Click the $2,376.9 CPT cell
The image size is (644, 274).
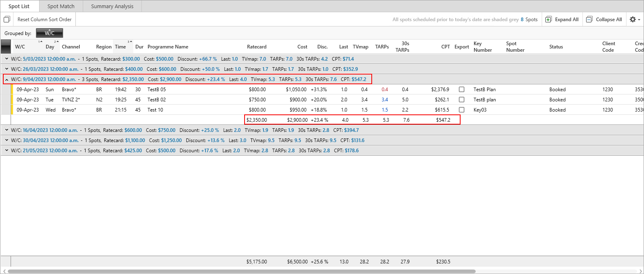pyautogui.click(x=440, y=90)
